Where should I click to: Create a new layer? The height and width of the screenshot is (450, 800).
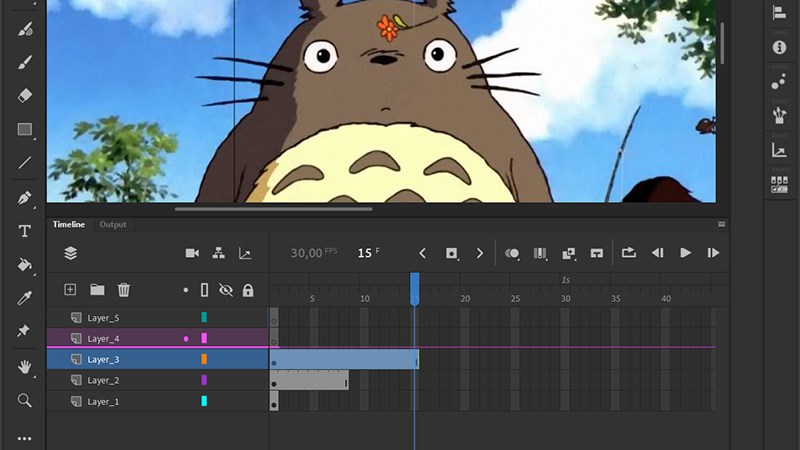[70, 290]
